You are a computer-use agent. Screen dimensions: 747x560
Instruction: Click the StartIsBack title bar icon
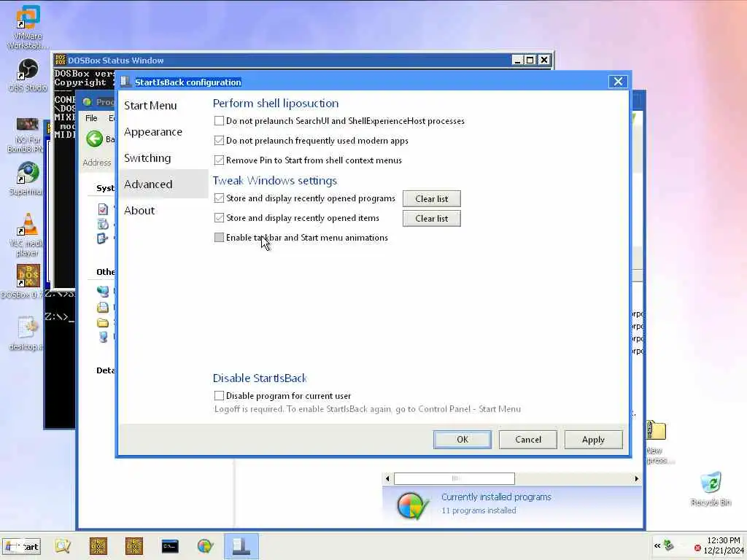(x=125, y=82)
